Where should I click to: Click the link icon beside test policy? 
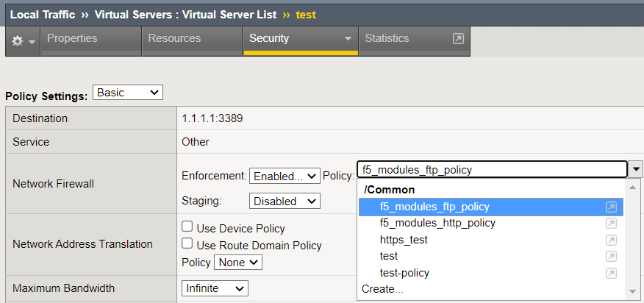point(610,257)
